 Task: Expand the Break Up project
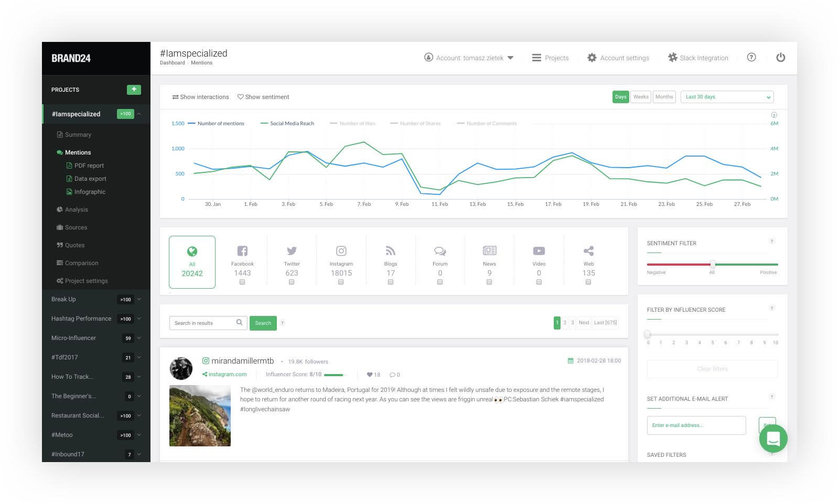(x=138, y=299)
